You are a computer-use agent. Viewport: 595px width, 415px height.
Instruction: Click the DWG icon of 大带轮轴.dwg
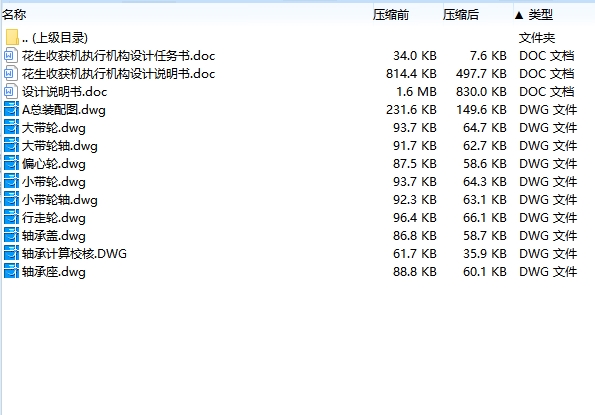click(x=11, y=146)
